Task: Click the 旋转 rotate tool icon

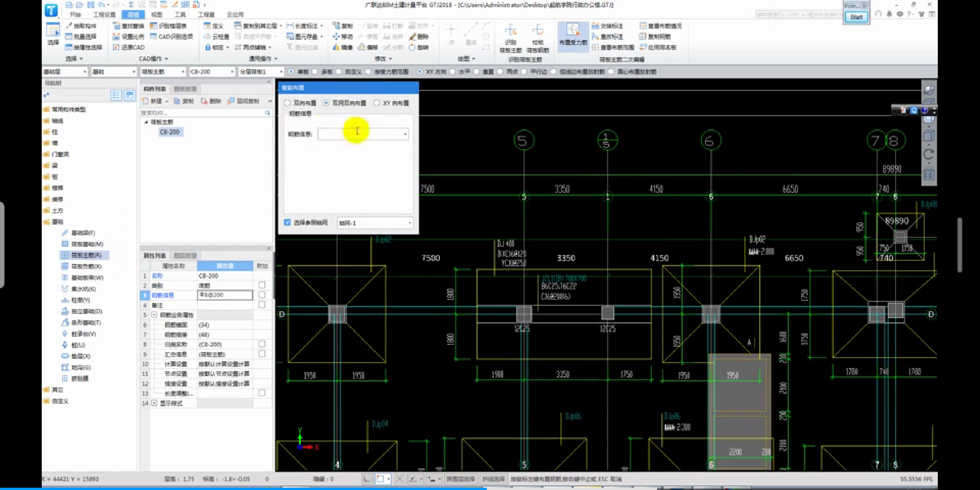Action: (412, 47)
